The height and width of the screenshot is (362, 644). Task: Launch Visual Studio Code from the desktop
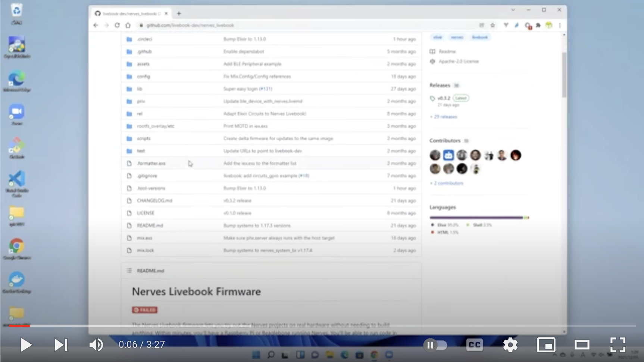tap(17, 184)
